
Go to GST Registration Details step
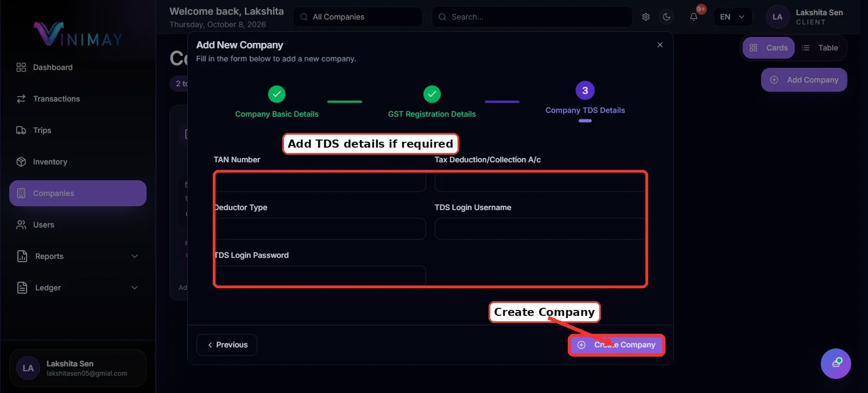pyautogui.click(x=432, y=102)
